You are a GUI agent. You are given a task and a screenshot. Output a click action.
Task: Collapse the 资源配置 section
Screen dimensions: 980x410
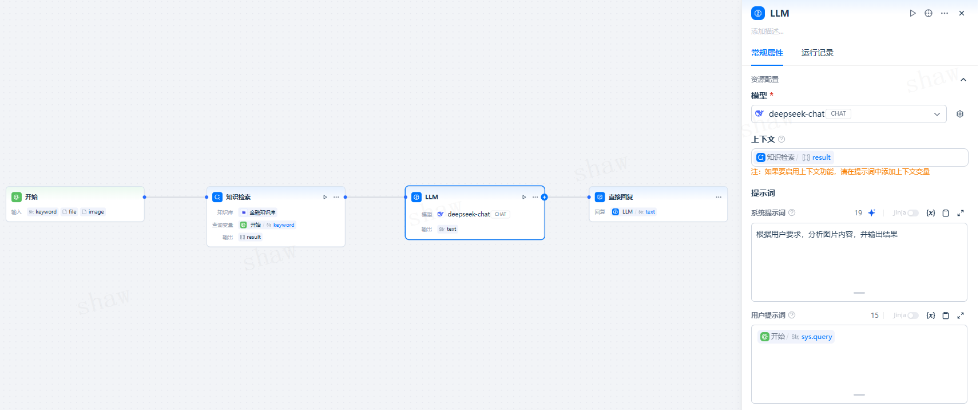coord(963,80)
